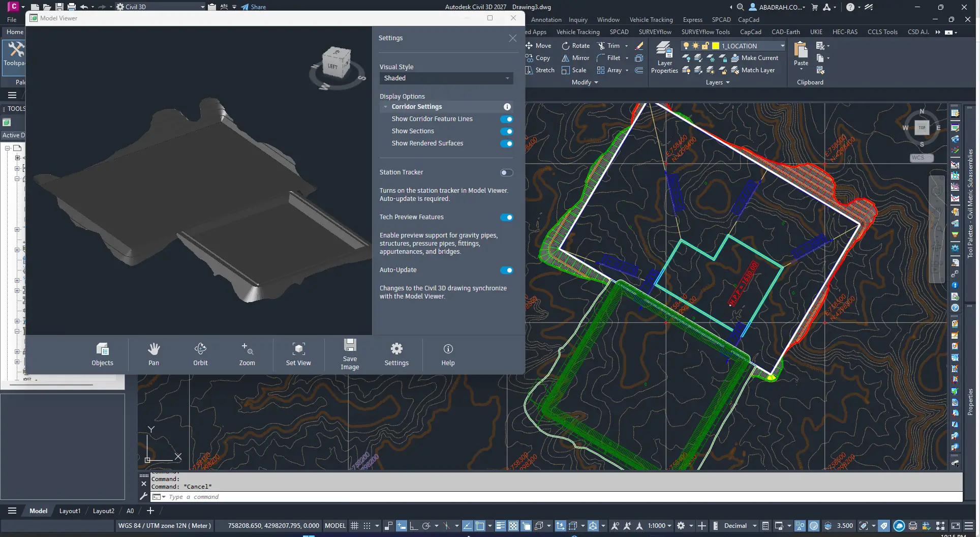Click Set View in Model Viewer toolbar
The height and width of the screenshot is (537, 980).
coord(298,354)
